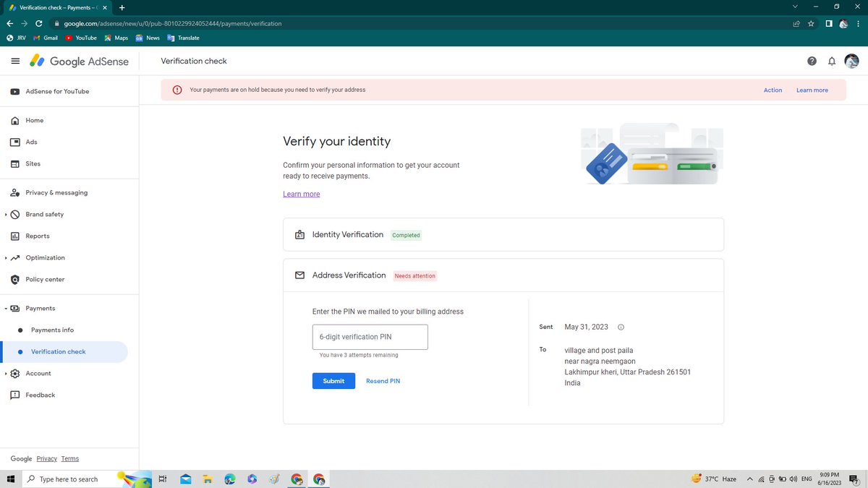Click the Gmail bookmark
This screenshot has height=488, width=868.
coord(46,38)
